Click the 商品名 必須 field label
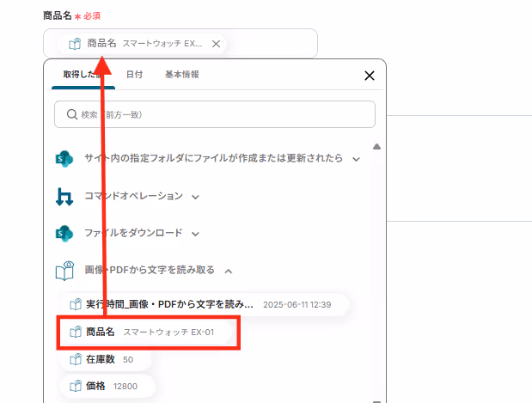Screen dimensions: 532x403 click(x=71, y=15)
